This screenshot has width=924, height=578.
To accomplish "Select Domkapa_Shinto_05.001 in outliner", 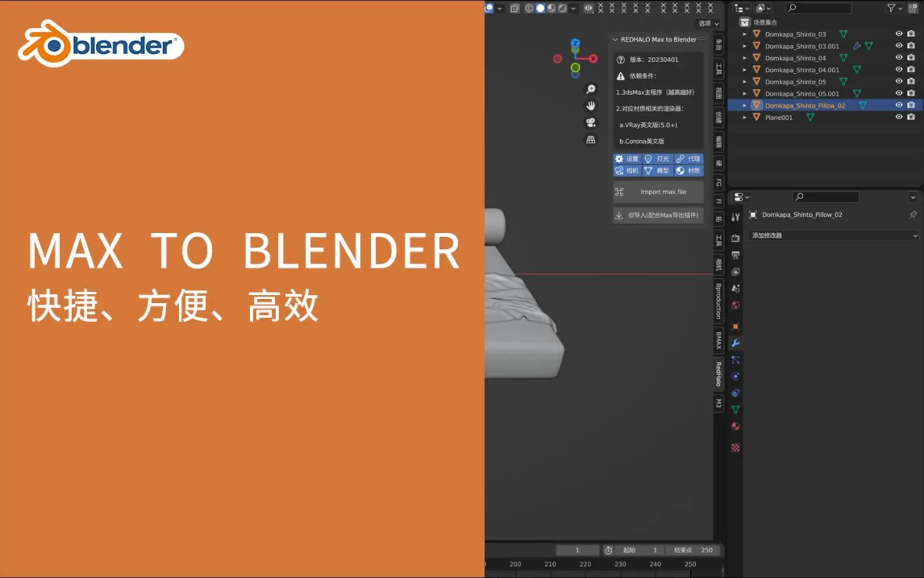I will pos(802,94).
